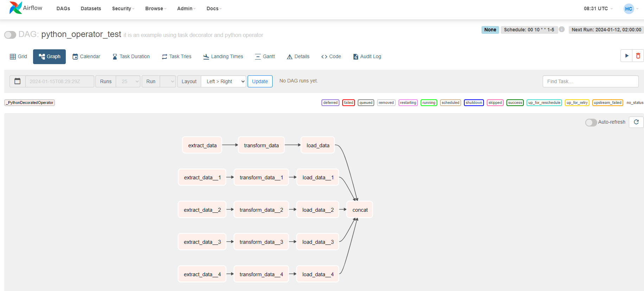
Task: Open the Details tab
Action: tap(298, 56)
